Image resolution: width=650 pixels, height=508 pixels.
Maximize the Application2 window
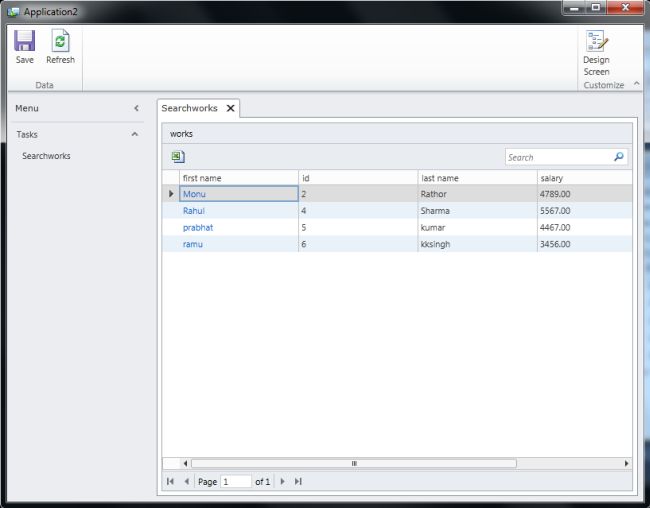coord(596,8)
